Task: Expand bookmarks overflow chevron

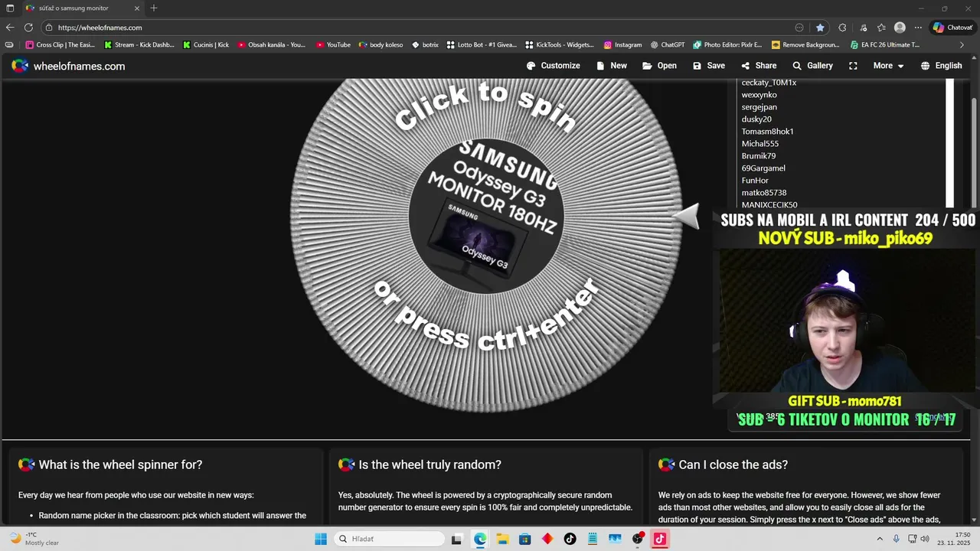Action: tap(962, 45)
